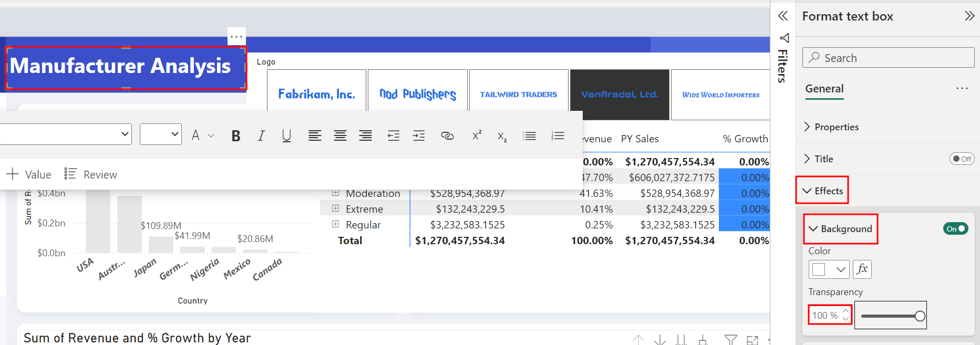980x345 pixels.
Task: Expand the Title section
Action: pyautogui.click(x=819, y=159)
